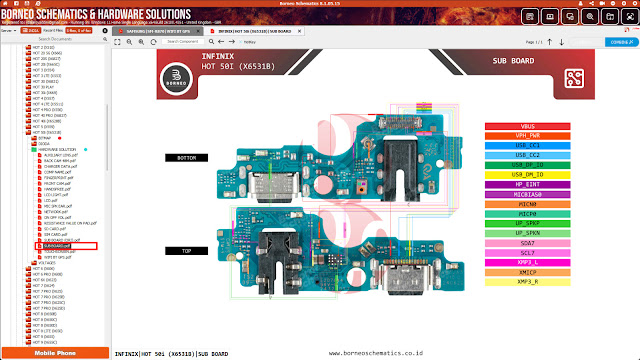Close the Infinix SUB BOARD tab
This screenshot has width=640, height=360.
299,31
